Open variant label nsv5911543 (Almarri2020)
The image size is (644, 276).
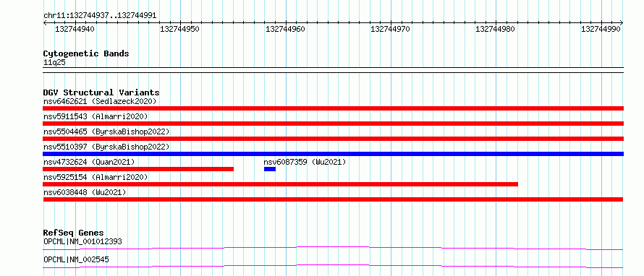96,116
